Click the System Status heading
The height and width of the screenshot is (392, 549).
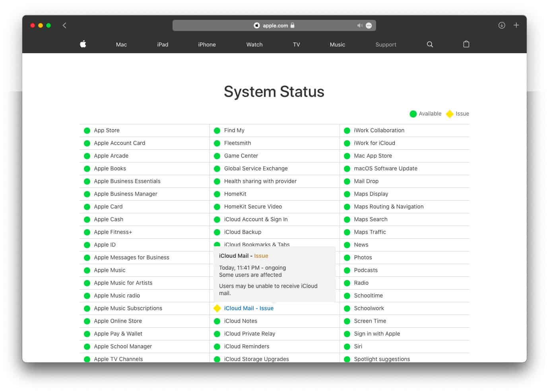point(274,92)
